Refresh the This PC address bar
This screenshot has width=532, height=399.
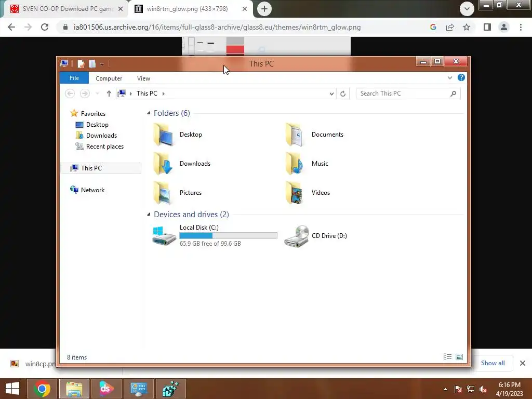tap(343, 94)
